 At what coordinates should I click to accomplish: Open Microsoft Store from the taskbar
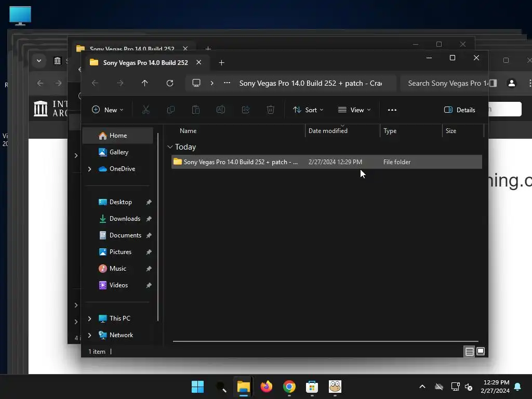pos(312,387)
